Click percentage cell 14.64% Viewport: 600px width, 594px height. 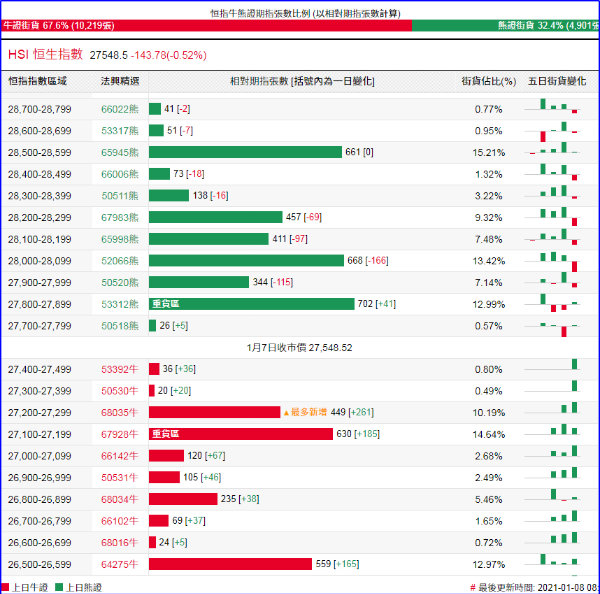489,435
